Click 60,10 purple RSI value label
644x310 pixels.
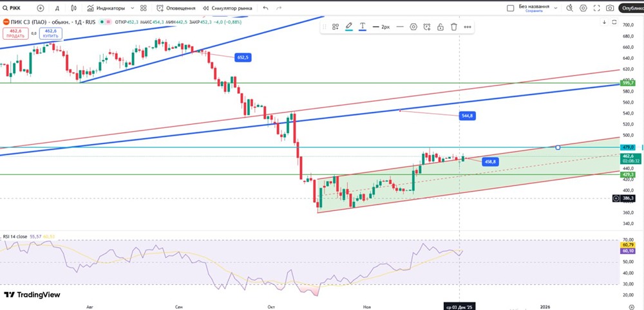tap(627, 251)
